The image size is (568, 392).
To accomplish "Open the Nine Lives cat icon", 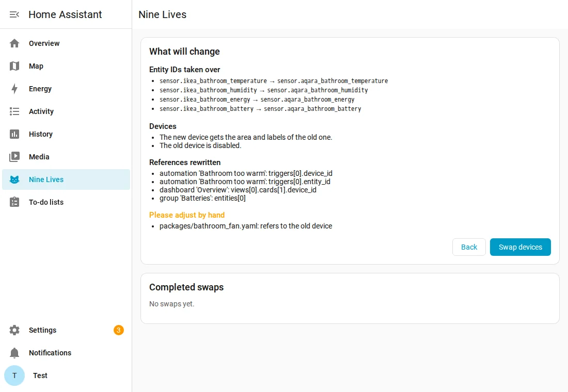I will pyautogui.click(x=14, y=179).
